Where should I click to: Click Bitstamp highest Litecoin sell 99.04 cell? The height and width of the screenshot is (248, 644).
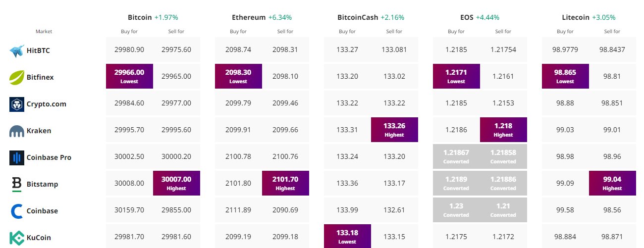click(x=612, y=183)
